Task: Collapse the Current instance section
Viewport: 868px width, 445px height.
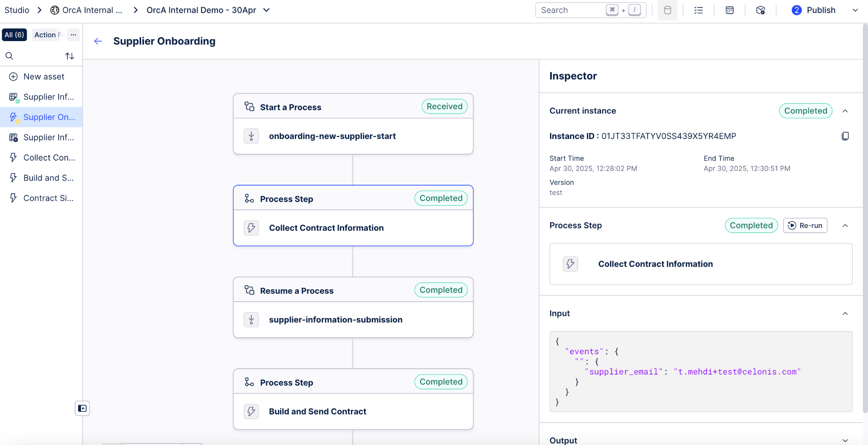Action: 845,111
